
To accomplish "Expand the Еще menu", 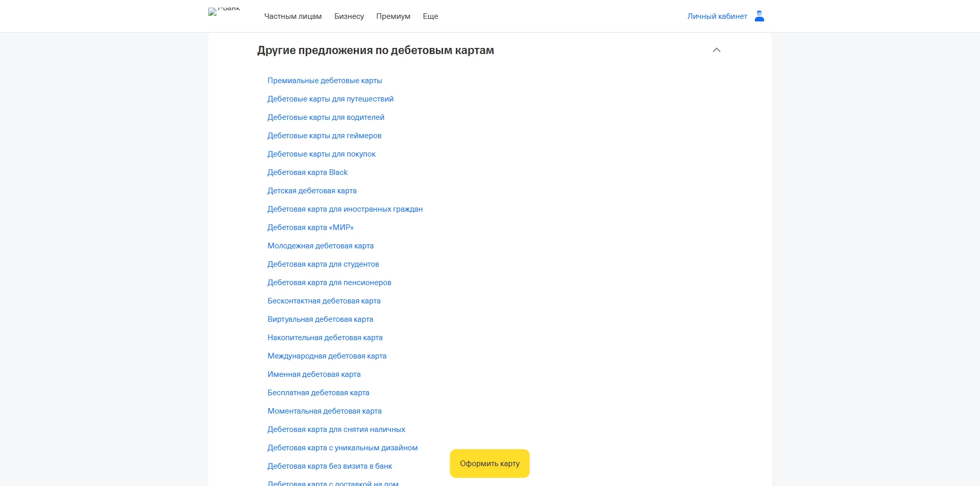I will (x=430, y=16).
